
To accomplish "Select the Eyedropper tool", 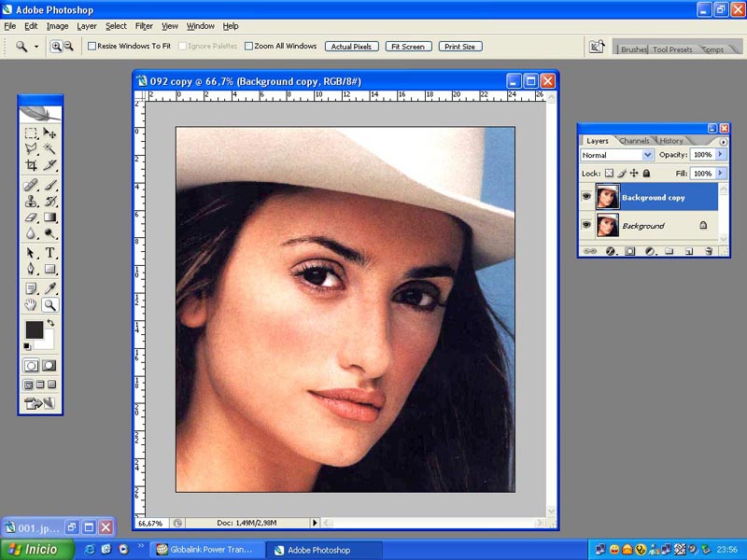I will point(50,287).
